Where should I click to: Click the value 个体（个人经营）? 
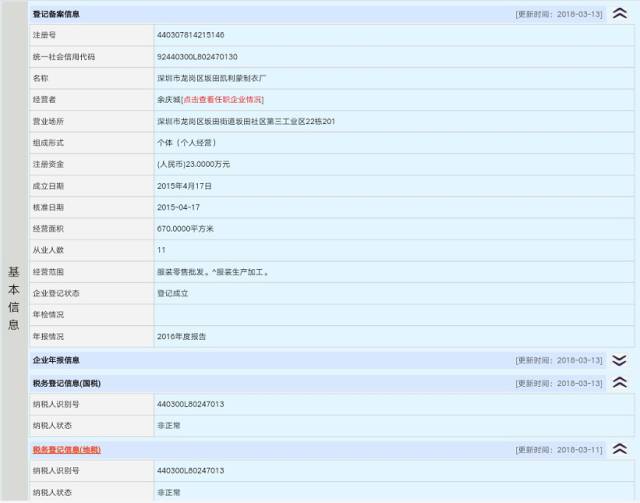(187, 142)
